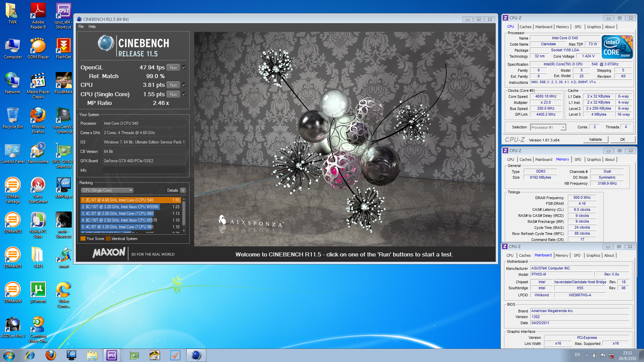Image resolution: width=644 pixels, height=362 pixels.
Task: Toggle the CPU test checkbox
Action: click(x=184, y=85)
